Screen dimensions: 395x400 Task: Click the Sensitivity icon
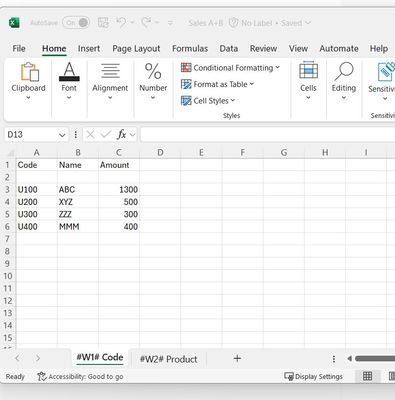click(386, 72)
